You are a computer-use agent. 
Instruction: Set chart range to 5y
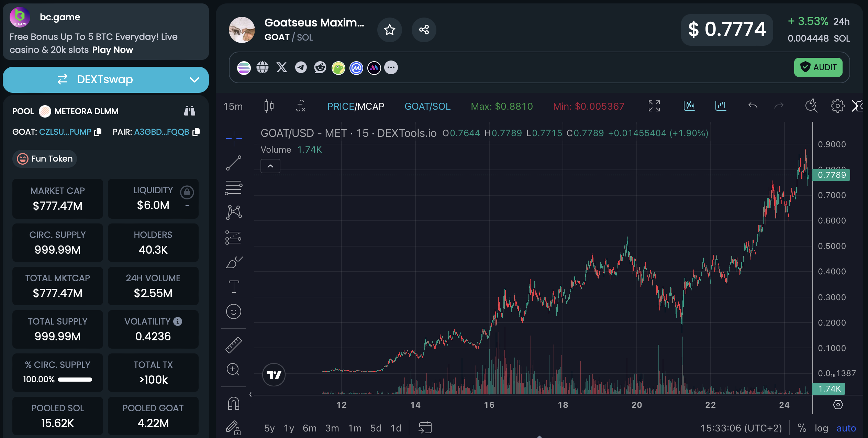(x=269, y=428)
